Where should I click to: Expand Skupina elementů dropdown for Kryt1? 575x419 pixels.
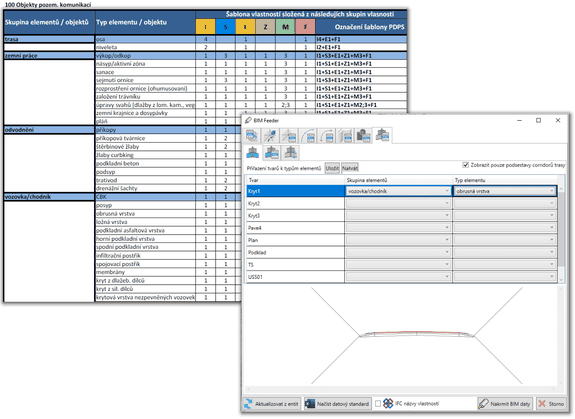coord(398,191)
